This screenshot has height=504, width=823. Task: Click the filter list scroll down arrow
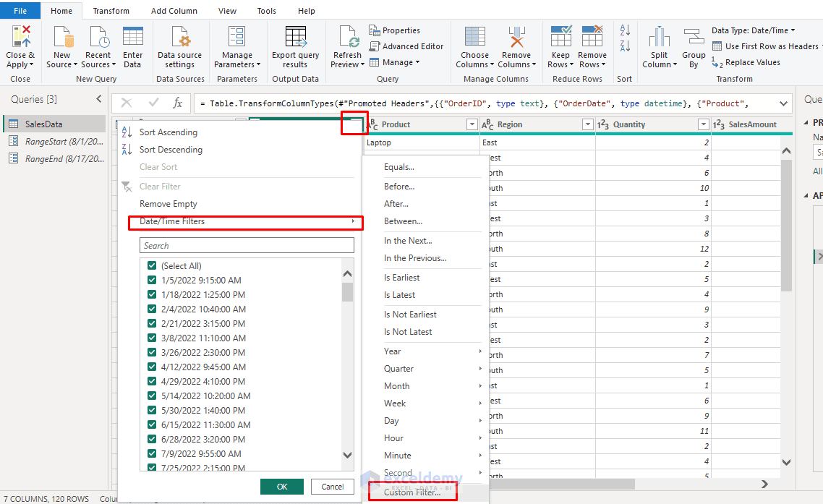[x=347, y=455]
